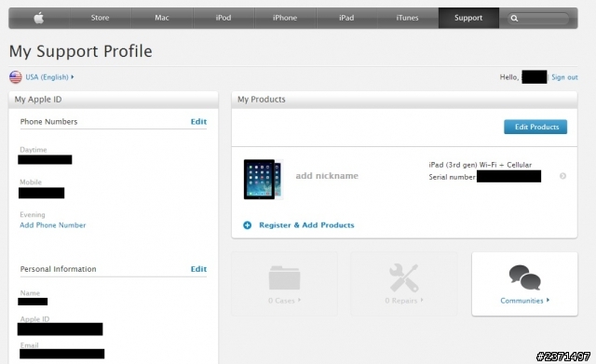The width and height of the screenshot is (596, 364).
Task: Click the Edit Products button
Action: click(x=535, y=127)
